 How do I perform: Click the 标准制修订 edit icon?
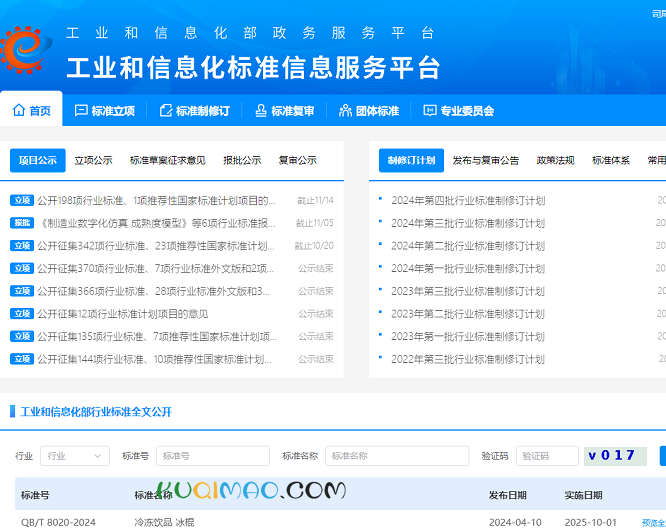coord(166,111)
